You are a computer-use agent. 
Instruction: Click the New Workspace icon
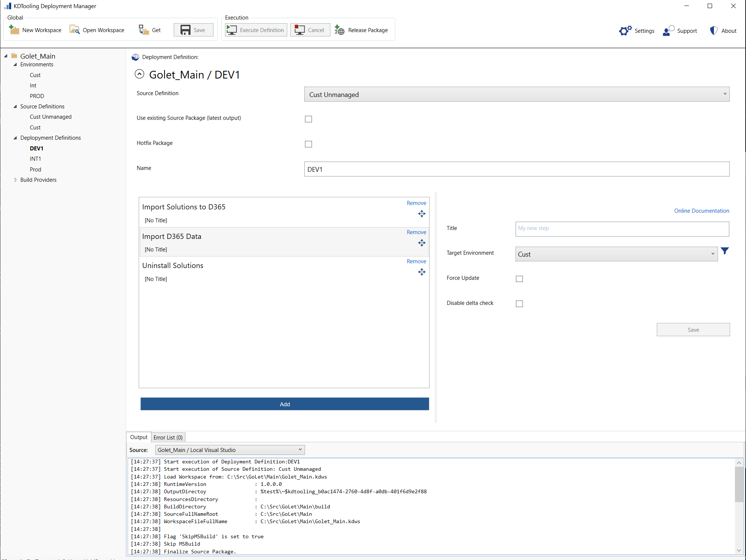[14, 30]
